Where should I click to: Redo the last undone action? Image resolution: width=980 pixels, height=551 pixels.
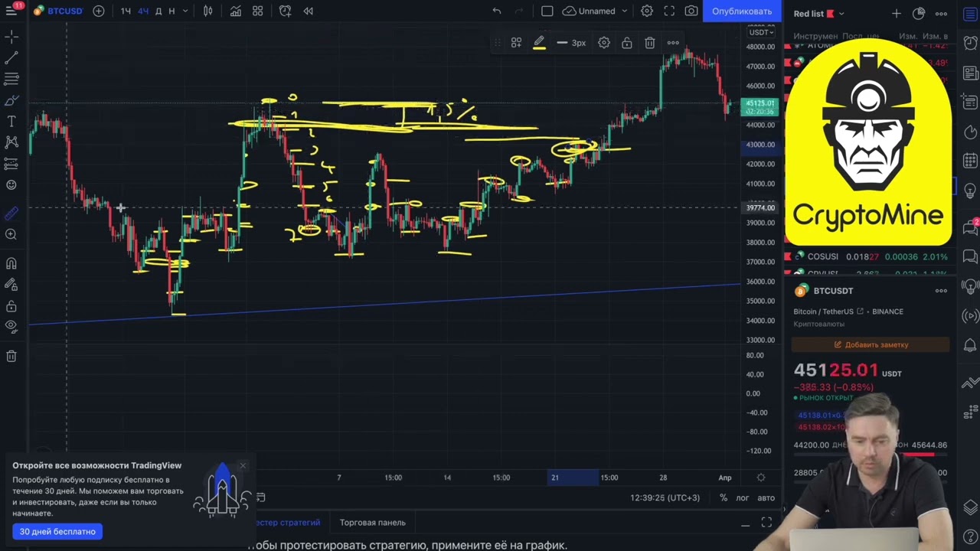tap(520, 11)
